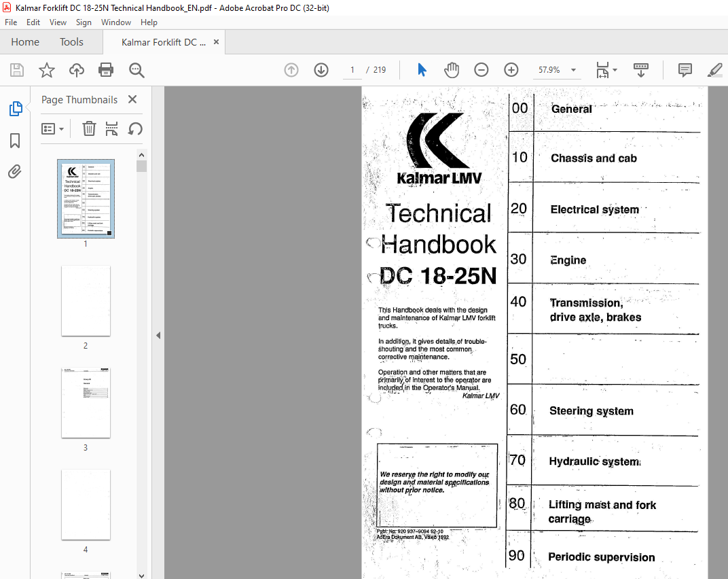The height and width of the screenshot is (579, 728).
Task: Open the Page Thumbnails sidebar icon
Action: click(x=16, y=109)
